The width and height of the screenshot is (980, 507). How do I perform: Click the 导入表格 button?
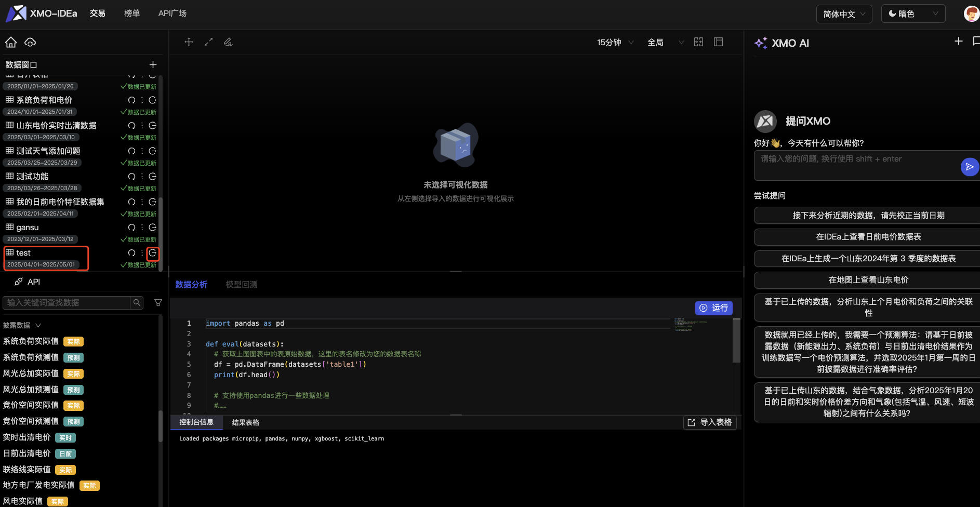click(710, 422)
